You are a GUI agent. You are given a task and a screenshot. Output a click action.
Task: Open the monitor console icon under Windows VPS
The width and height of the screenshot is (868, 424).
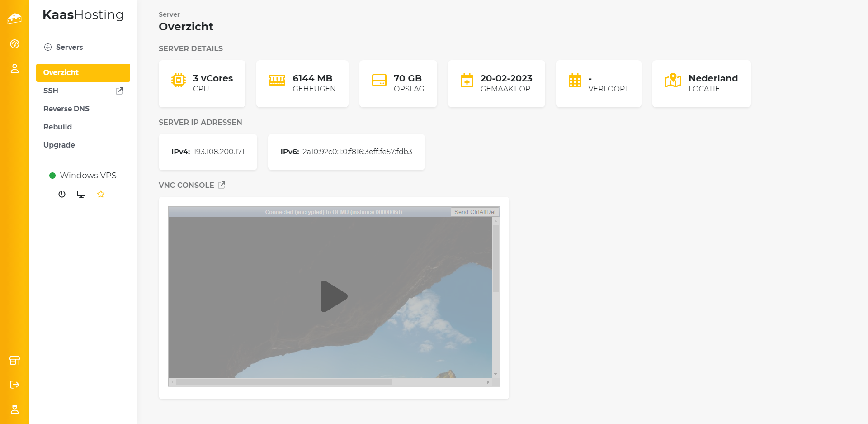coord(81,194)
